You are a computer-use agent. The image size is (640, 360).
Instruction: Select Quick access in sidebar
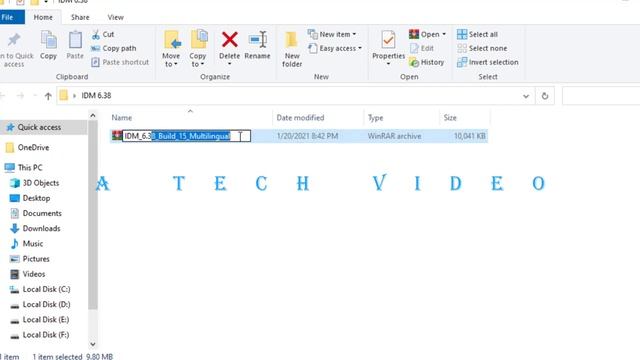tap(39, 127)
